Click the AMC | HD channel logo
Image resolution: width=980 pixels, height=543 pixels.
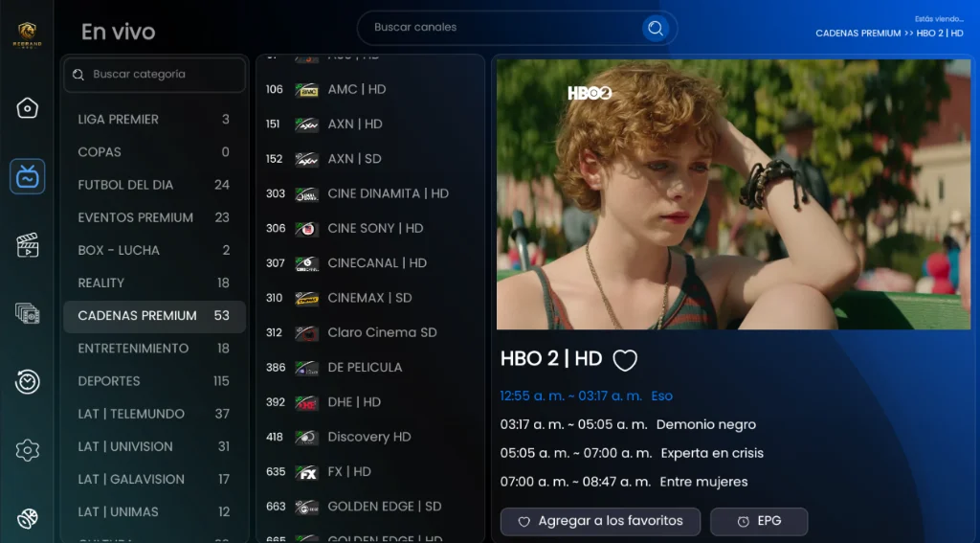click(307, 89)
